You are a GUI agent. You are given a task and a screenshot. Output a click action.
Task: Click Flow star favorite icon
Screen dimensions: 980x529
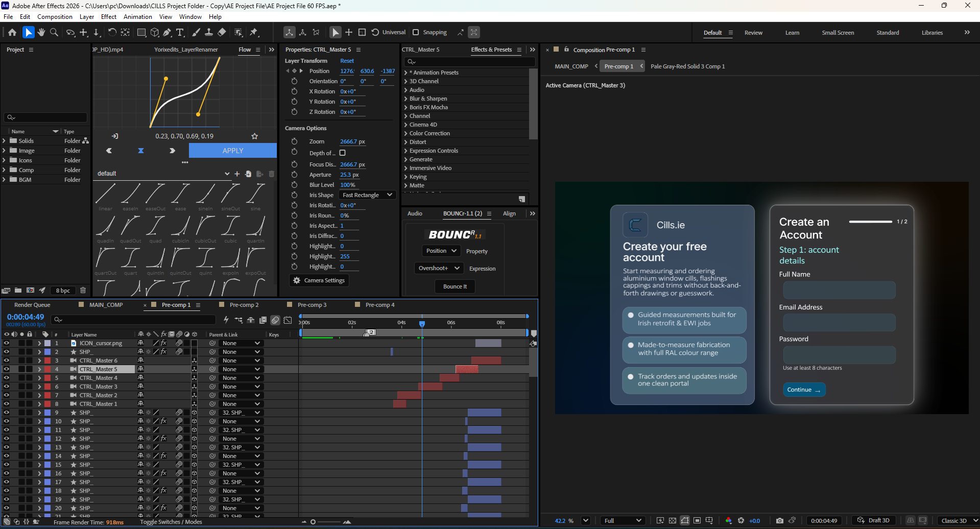[255, 136]
